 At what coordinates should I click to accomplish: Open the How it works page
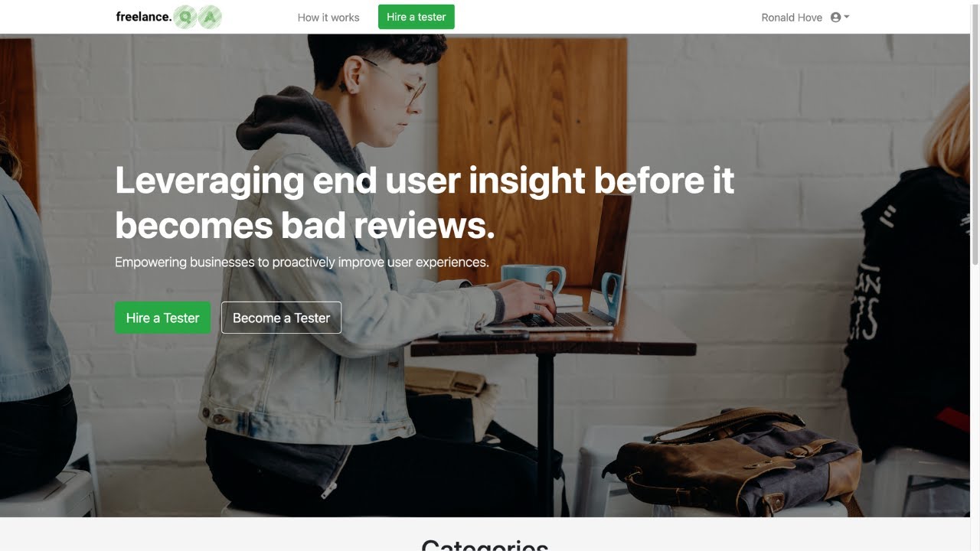point(328,17)
